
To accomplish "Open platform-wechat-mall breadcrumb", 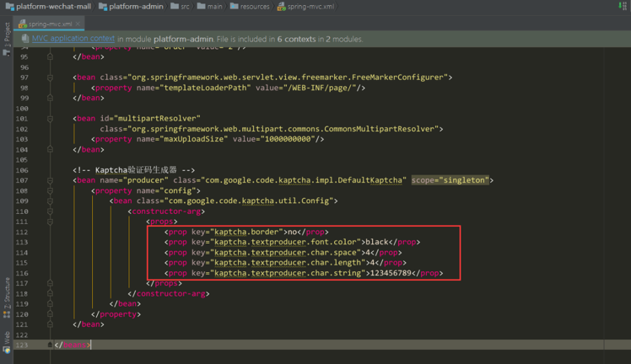I will (x=48, y=7).
